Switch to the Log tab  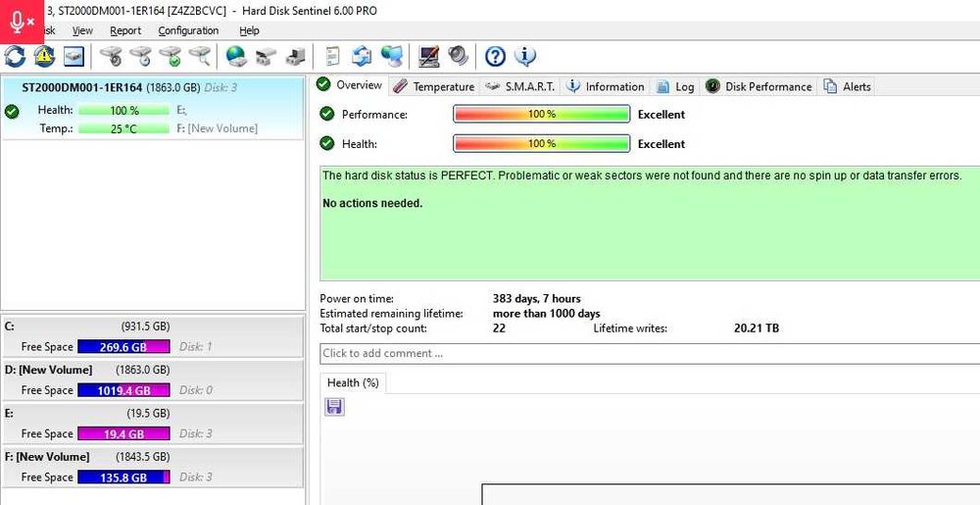point(675,86)
